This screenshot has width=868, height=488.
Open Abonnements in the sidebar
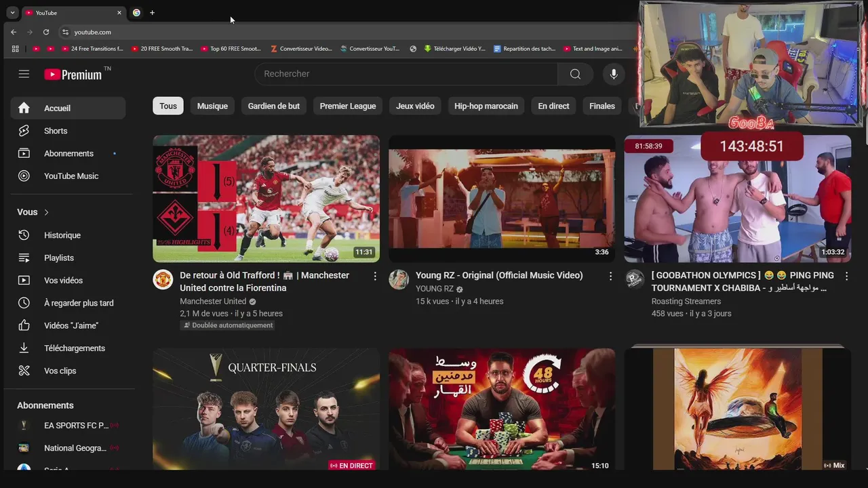[68, 153]
